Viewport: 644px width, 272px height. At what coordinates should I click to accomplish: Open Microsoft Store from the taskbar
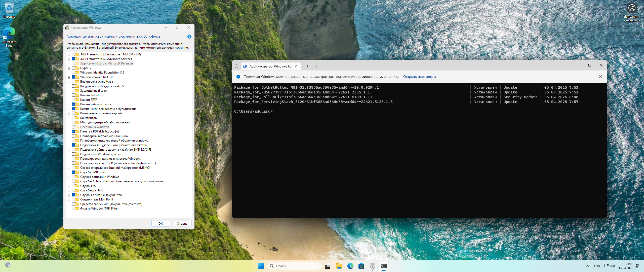coord(361,266)
